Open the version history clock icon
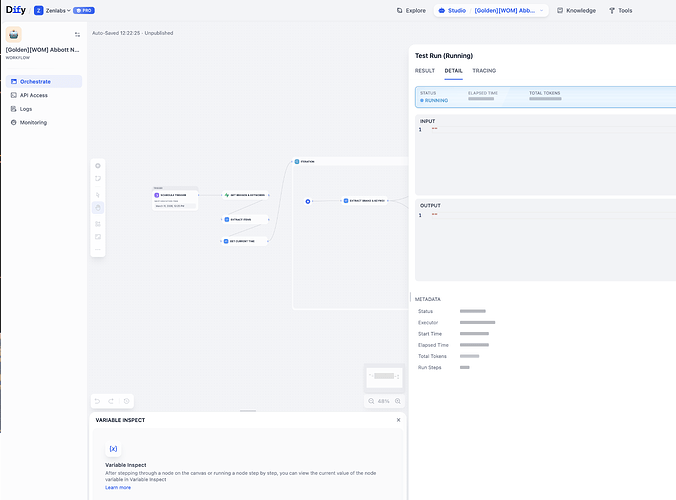 [x=127, y=401]
